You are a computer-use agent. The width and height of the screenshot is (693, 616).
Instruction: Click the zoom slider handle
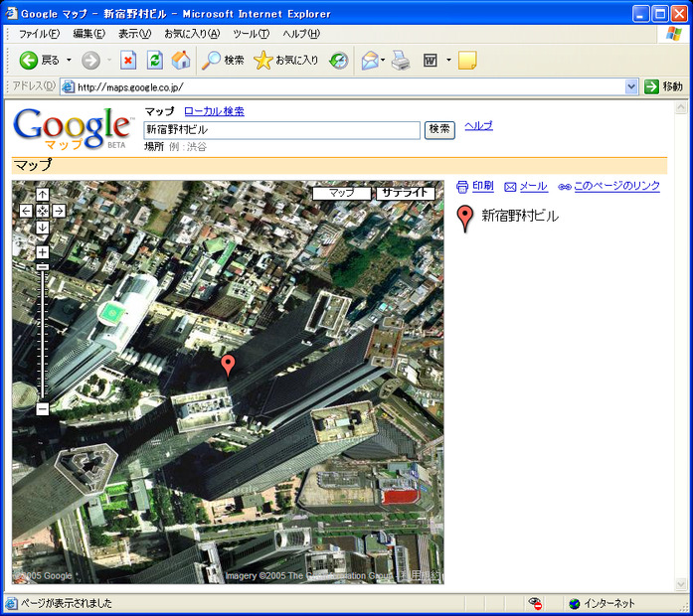43,266
